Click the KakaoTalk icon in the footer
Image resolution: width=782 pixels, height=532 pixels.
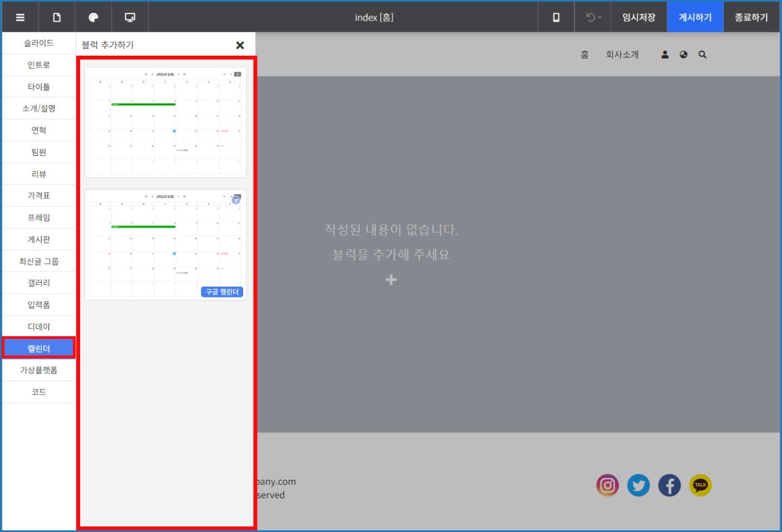tap(700, 485)
